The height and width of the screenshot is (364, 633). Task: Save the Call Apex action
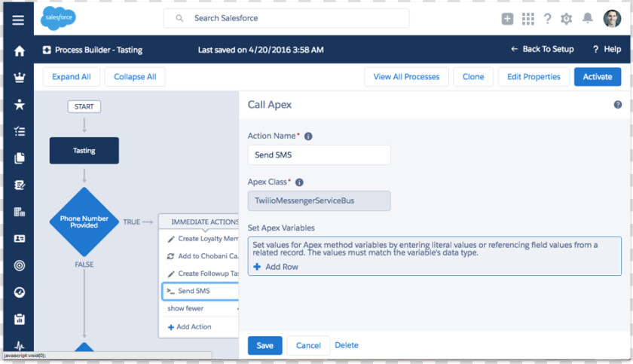(265, 345)
